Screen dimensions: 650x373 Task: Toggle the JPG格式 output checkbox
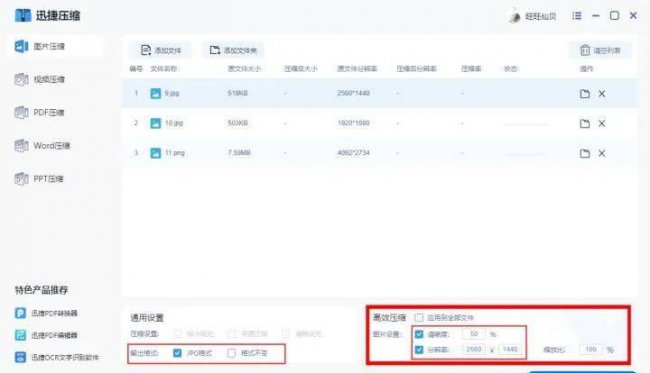[x=177, y=353]
